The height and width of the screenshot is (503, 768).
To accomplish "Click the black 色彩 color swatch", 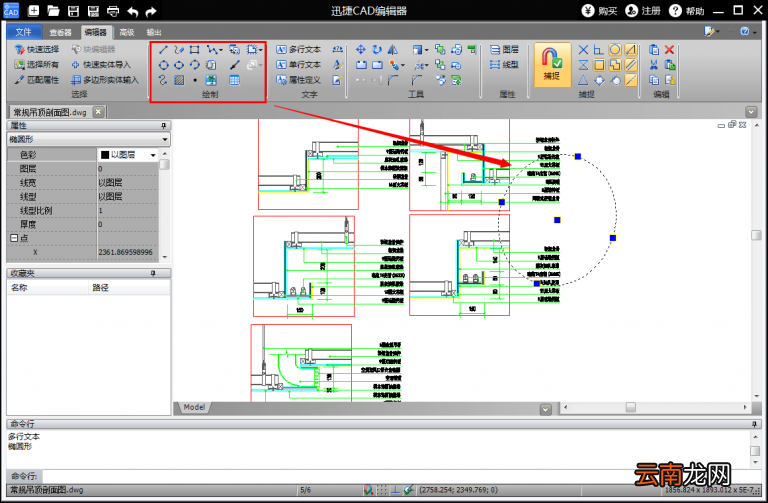I will 105,155.
